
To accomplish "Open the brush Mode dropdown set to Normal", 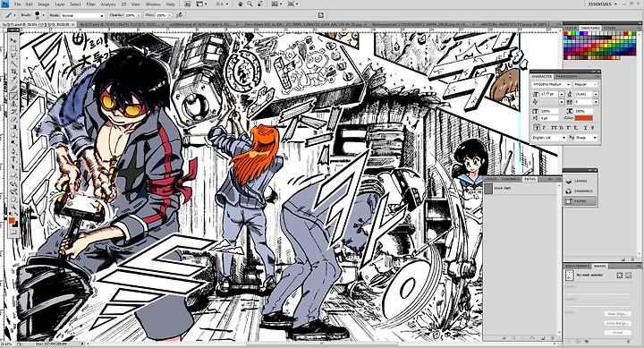I will (82, 15).
